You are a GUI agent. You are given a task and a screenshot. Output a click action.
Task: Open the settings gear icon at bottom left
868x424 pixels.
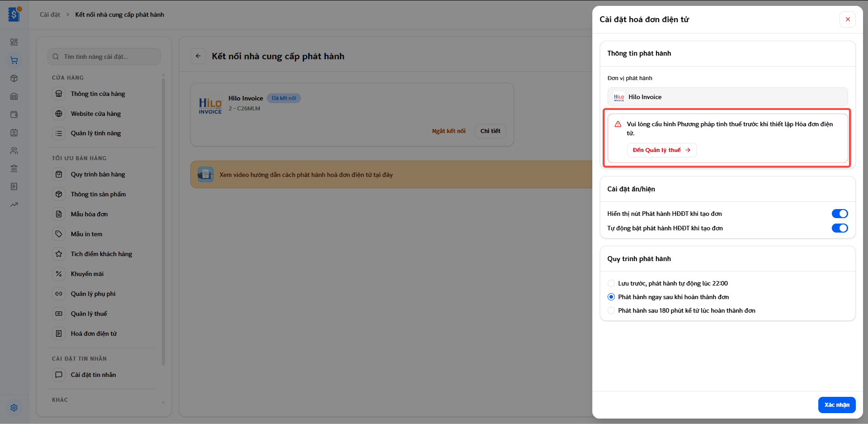[x=14, y=408]
